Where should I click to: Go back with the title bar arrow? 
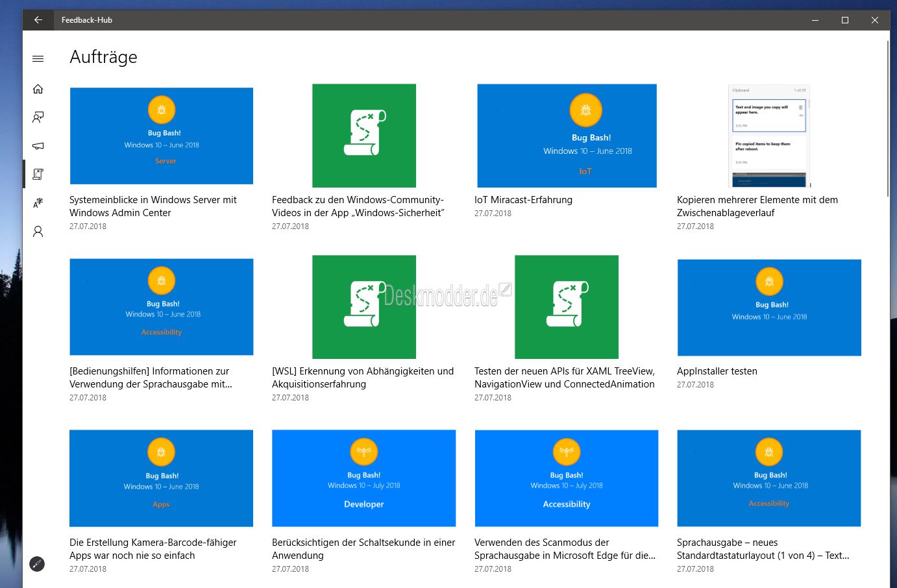pos(38,20)
